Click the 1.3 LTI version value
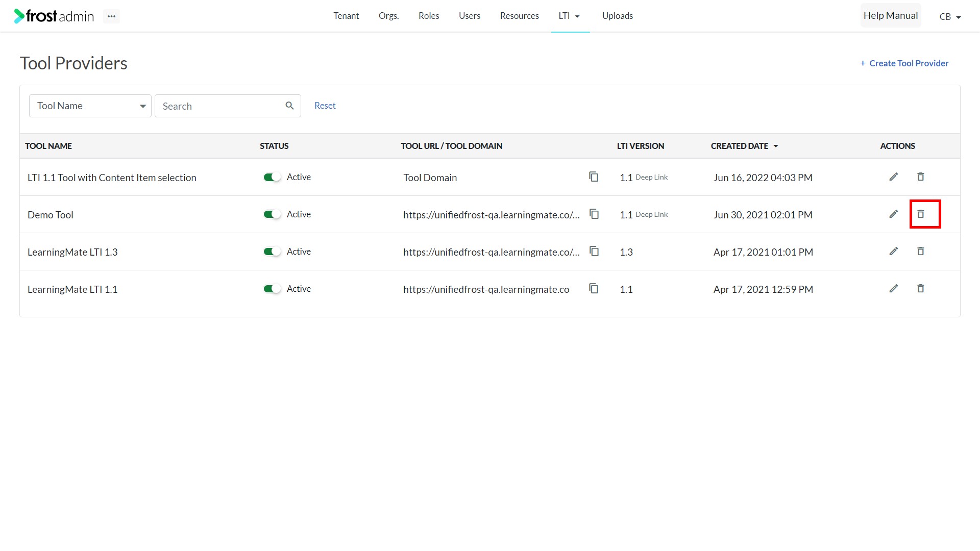 (x=626, y=252)
